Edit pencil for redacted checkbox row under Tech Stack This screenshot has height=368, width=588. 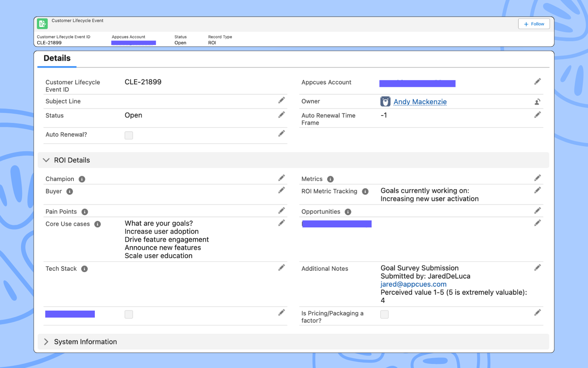282,312
